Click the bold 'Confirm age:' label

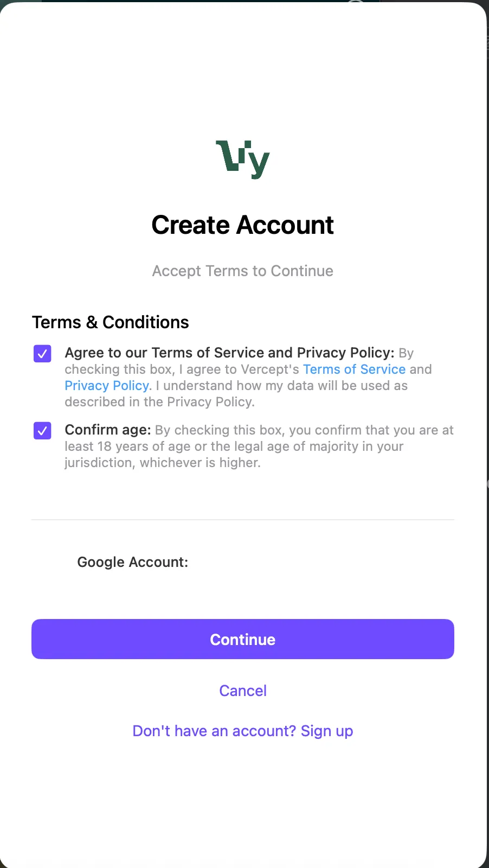tap(108, 430)
